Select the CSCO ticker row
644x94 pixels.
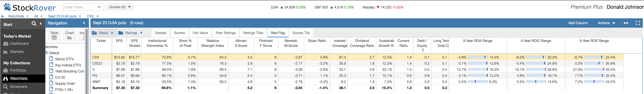[357, 63]
